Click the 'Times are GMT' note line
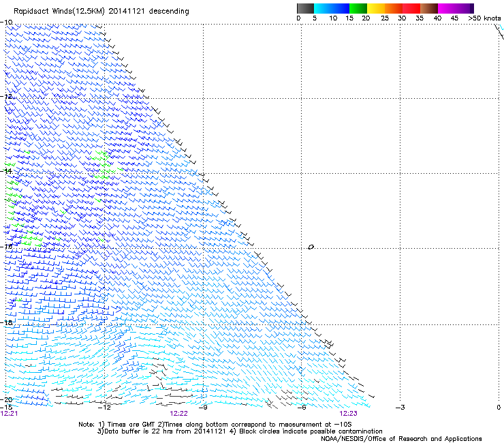The width and height of the screenshot is (504, 443). [215, 425]
